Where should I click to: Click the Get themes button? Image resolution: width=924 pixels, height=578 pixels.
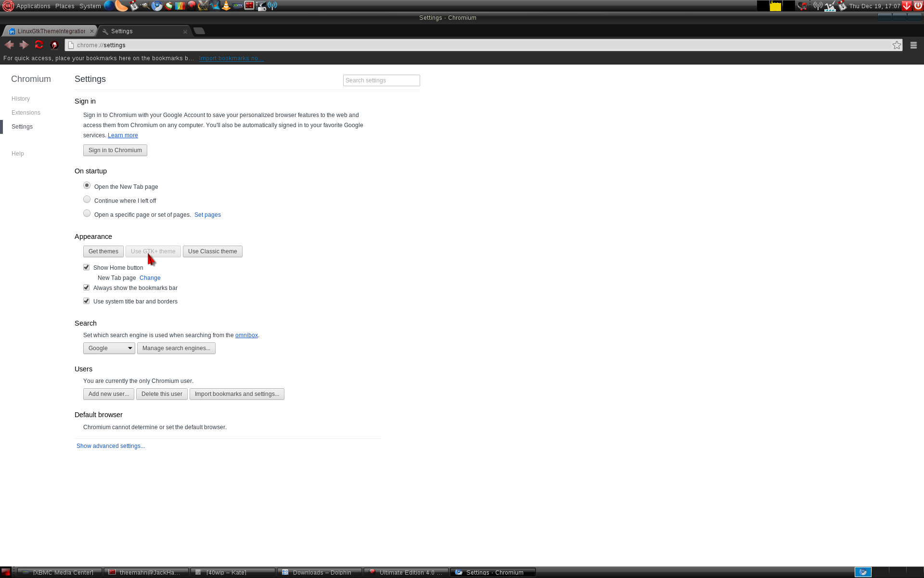(x=103, y=251)
